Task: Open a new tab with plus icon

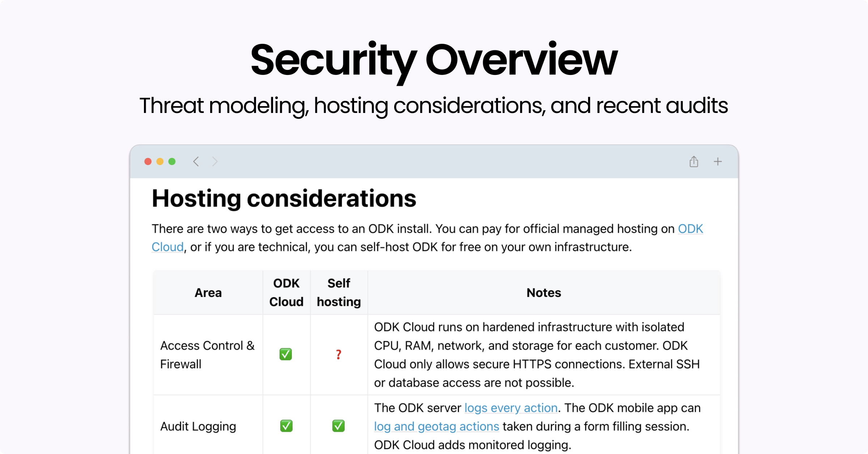Action: 718,161
